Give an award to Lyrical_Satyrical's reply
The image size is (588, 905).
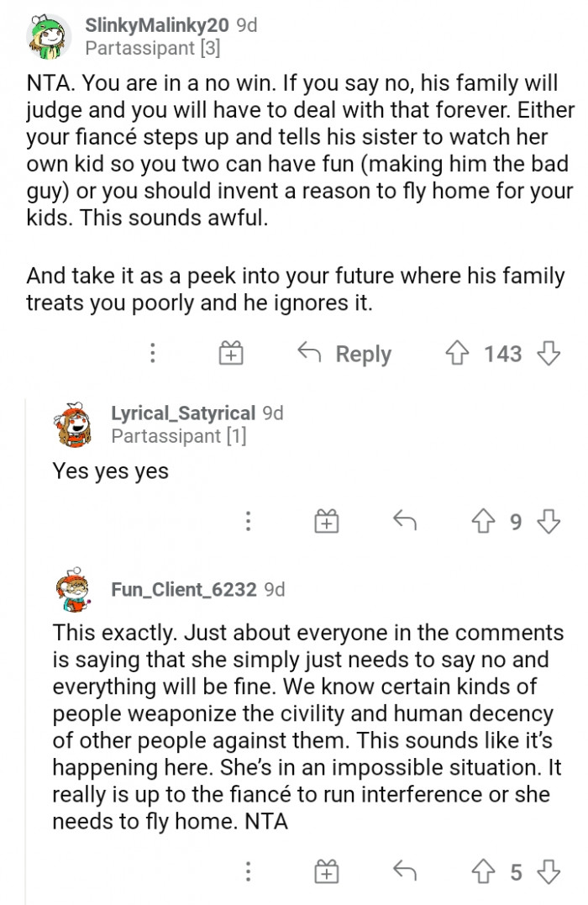(326, 520)
